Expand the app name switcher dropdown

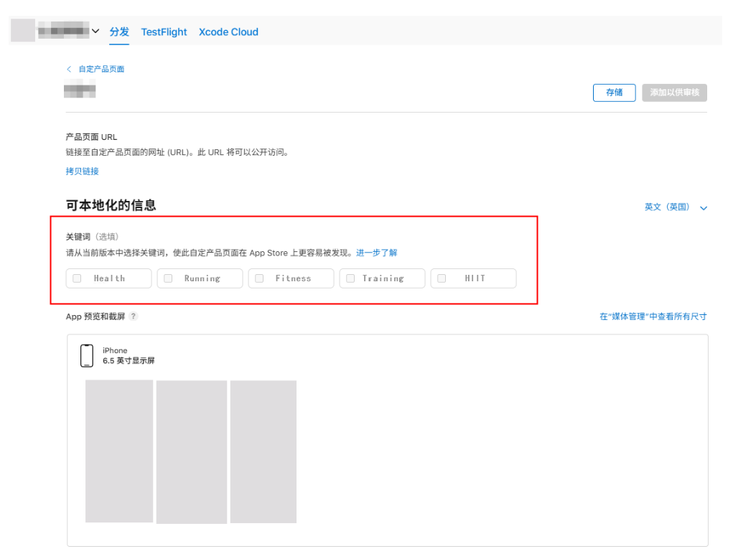(x=95, y=32)
